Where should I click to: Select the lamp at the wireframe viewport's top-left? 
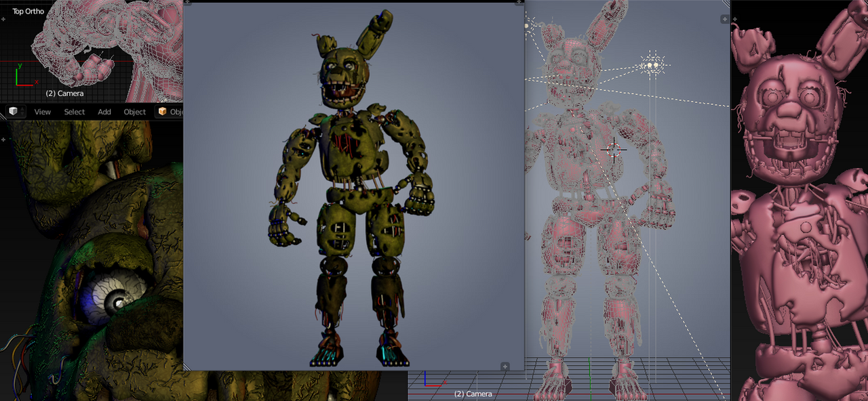tap(530, 26)
